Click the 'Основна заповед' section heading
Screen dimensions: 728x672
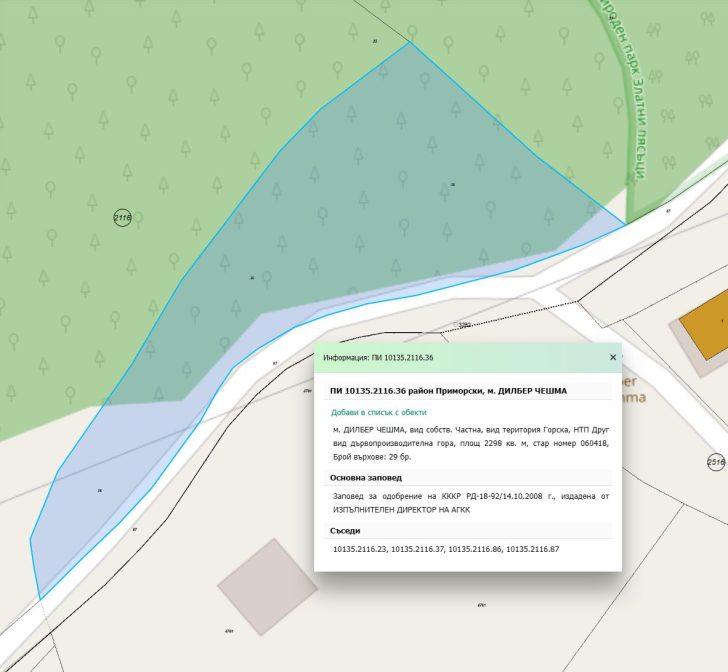click(367, 478)
